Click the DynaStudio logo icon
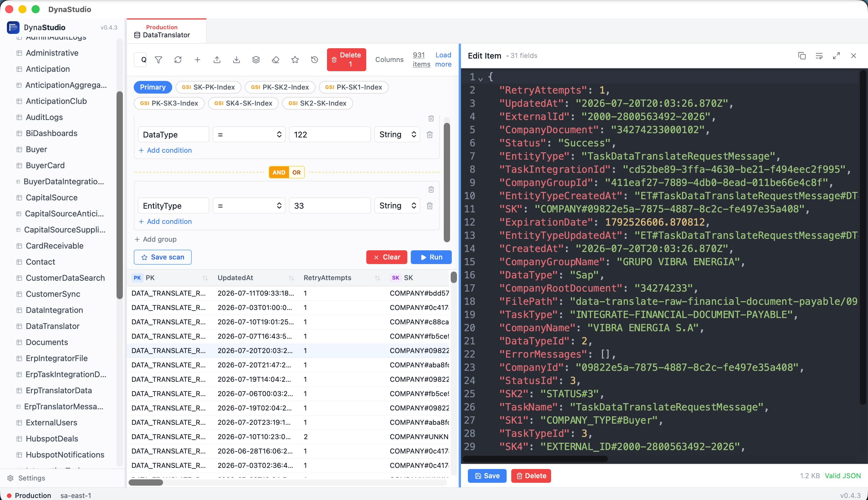Screen dimensions: 868x500 pos(13,28)
